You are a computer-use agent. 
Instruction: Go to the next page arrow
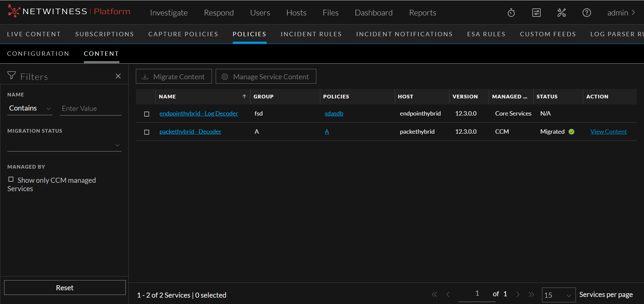tap(518, 295)
